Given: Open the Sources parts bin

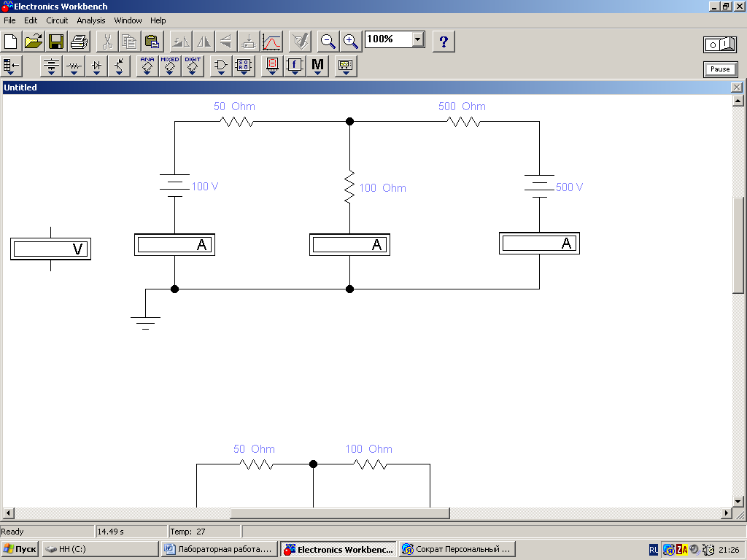Looking at the screenshot, I should 51,66.
